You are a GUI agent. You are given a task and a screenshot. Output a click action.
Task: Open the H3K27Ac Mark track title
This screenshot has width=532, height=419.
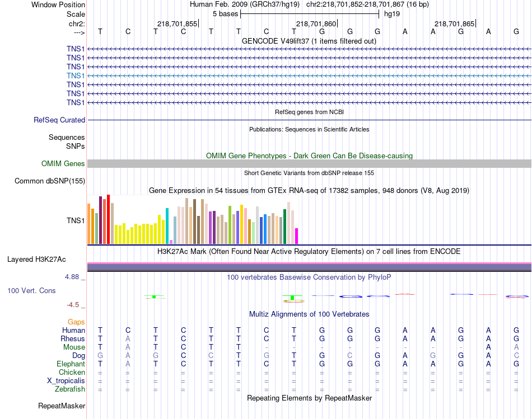309,252
